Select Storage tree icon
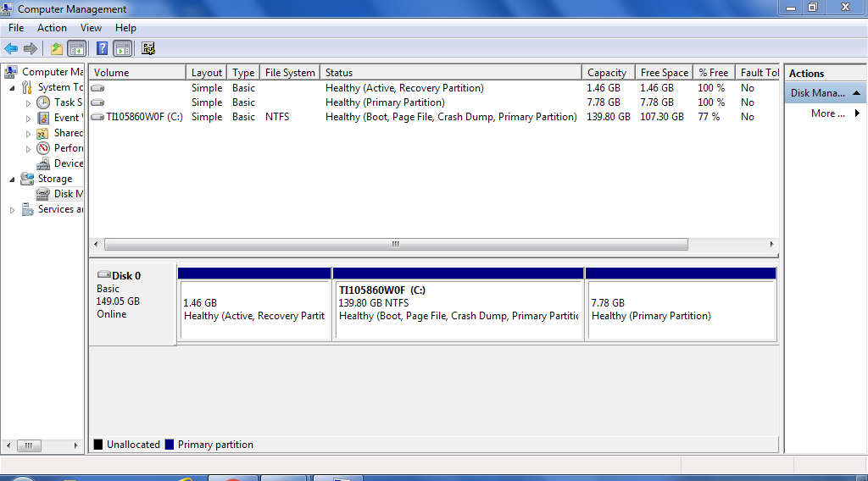Screen dimensions: 868x481 [27, 179]
